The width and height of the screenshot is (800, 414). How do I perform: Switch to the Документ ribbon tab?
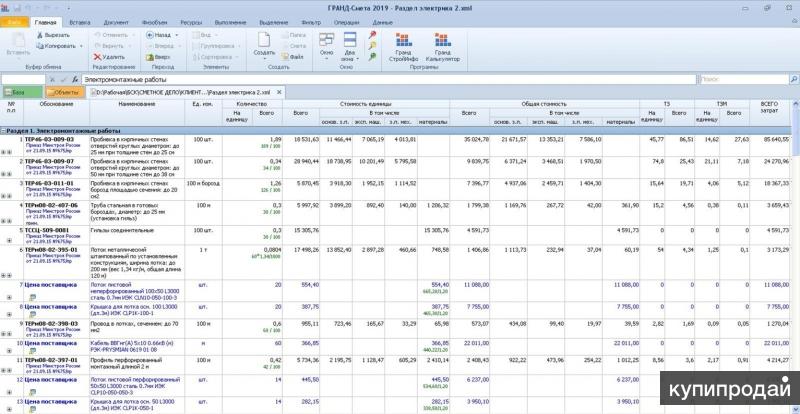116,22
